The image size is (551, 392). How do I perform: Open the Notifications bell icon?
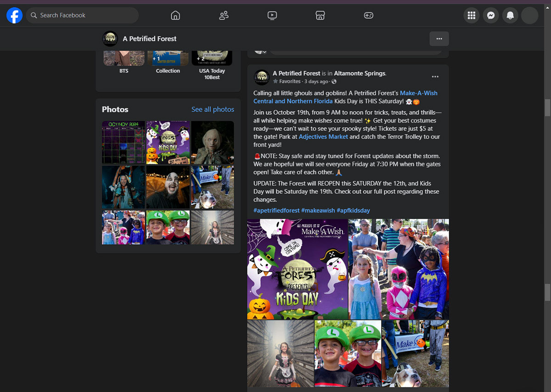[510, 15]
